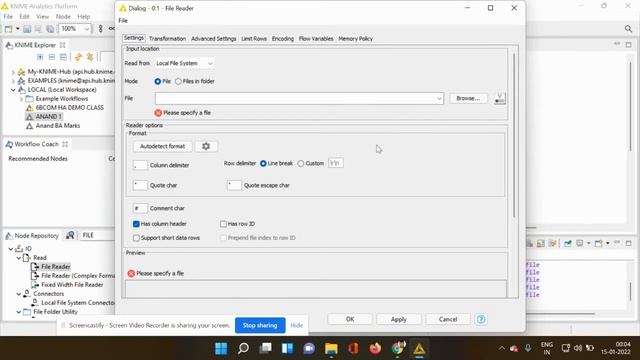Open Read from dropdown

[x=184, y=63]
